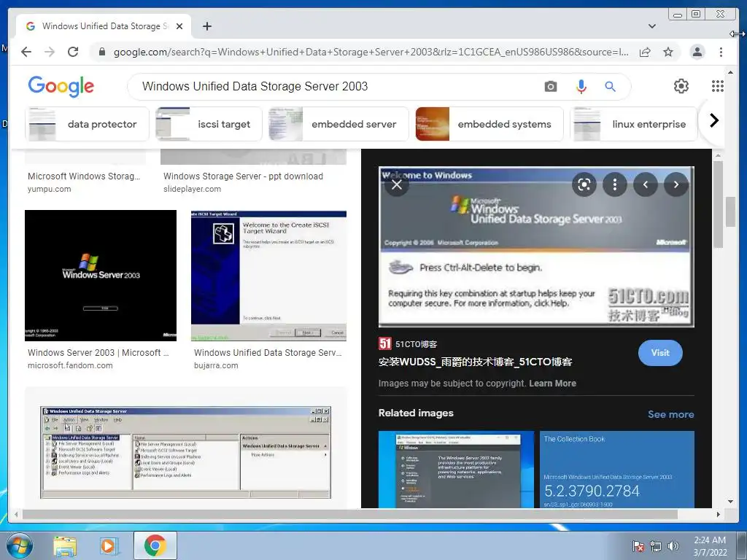Click the slideplayer.com source text
Viewport: 747px width, 560px height.
click(x=192, y=189)
